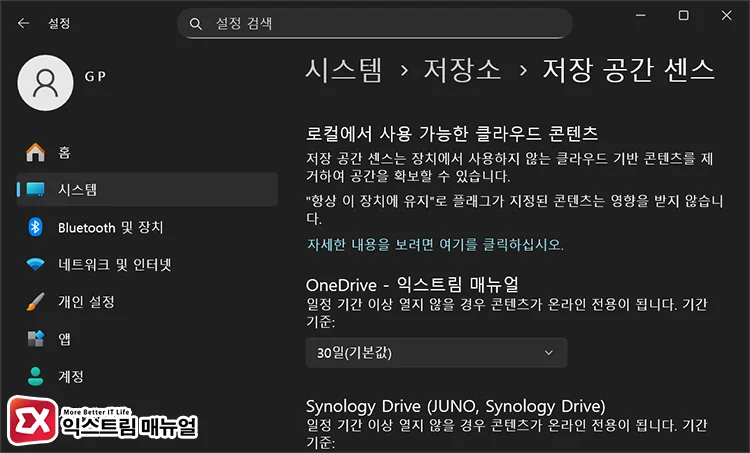Open the 홈 menu item
750x453 pixels.
click(147, 153)
